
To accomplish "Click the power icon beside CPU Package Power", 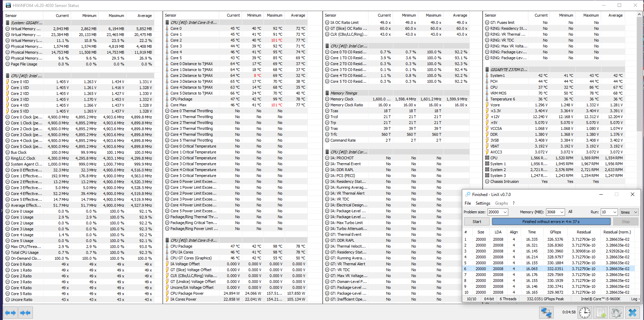I will pos(167,293).
